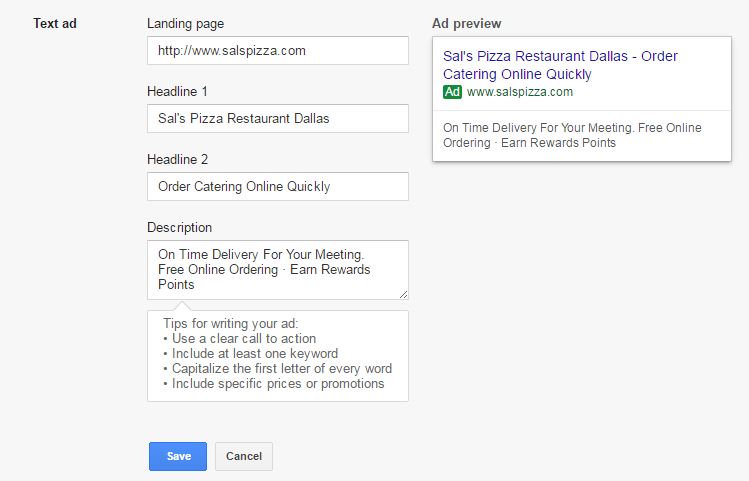The width and height of the screenshot is (749, 481).
Task: Focus the Headline 2 input field
Action: tap(278, 186)
